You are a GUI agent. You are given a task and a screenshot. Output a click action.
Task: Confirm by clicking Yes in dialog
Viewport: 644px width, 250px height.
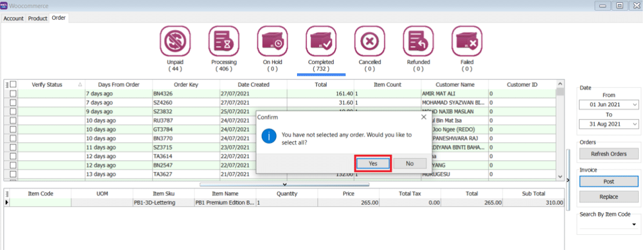[x=373, y=164]
